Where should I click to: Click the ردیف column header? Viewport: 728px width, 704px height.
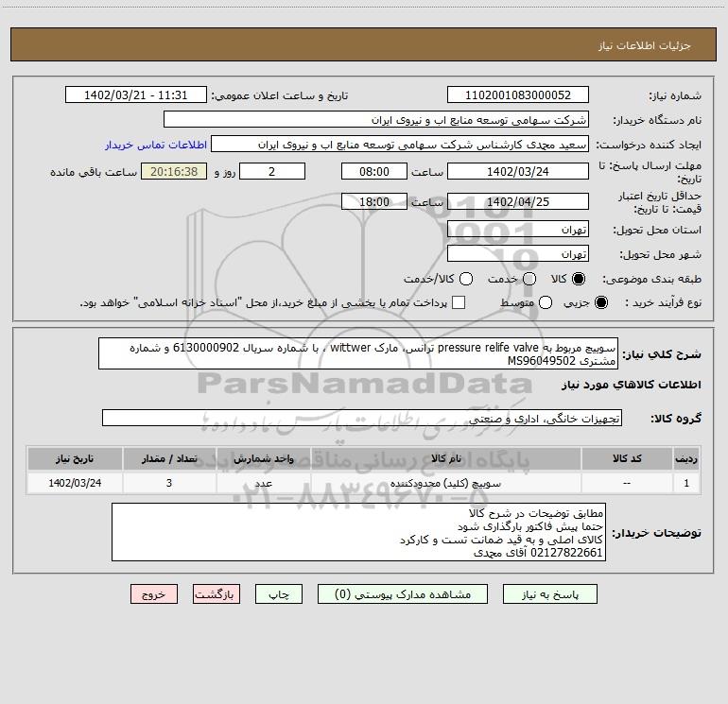pos(686,458)
